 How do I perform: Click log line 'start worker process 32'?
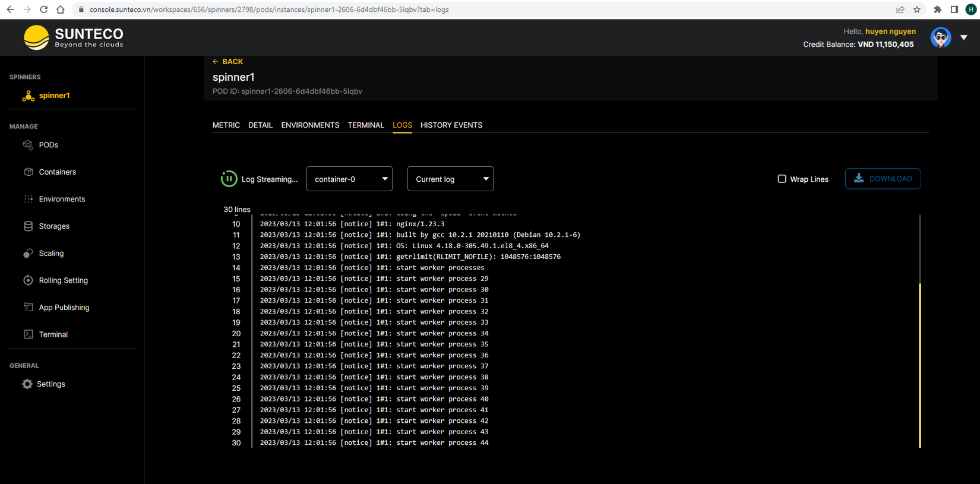coord(374,311)
